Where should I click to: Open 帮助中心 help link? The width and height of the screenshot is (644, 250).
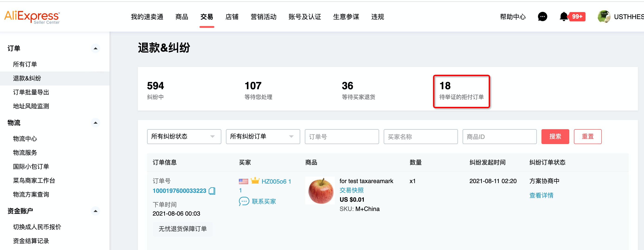[x=513, y=17]
